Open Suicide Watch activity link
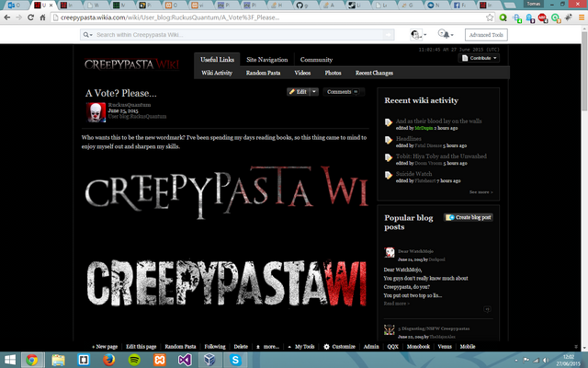This screenshot has width=588, height=368. tap(413, 174)
